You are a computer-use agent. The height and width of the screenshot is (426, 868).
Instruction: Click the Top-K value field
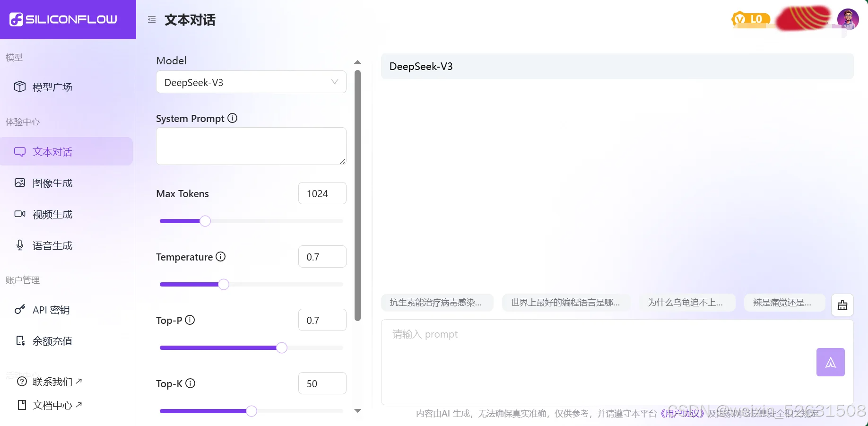pos(322,383)
